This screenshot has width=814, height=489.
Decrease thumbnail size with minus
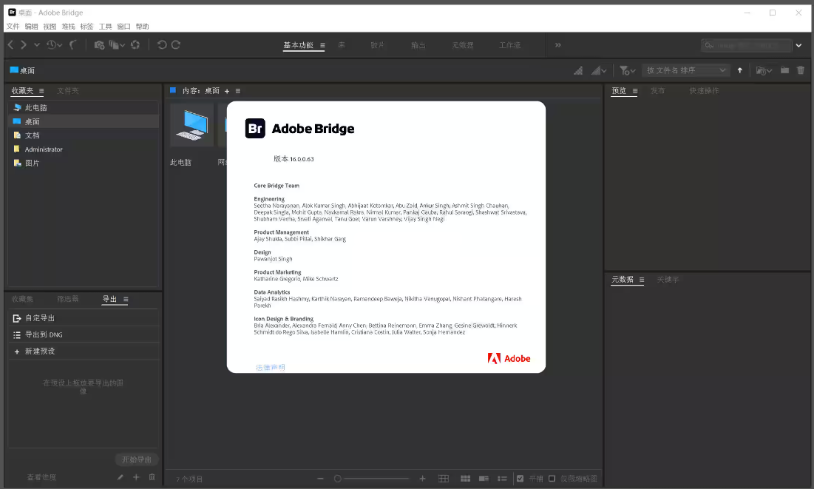tap(320, 479)
